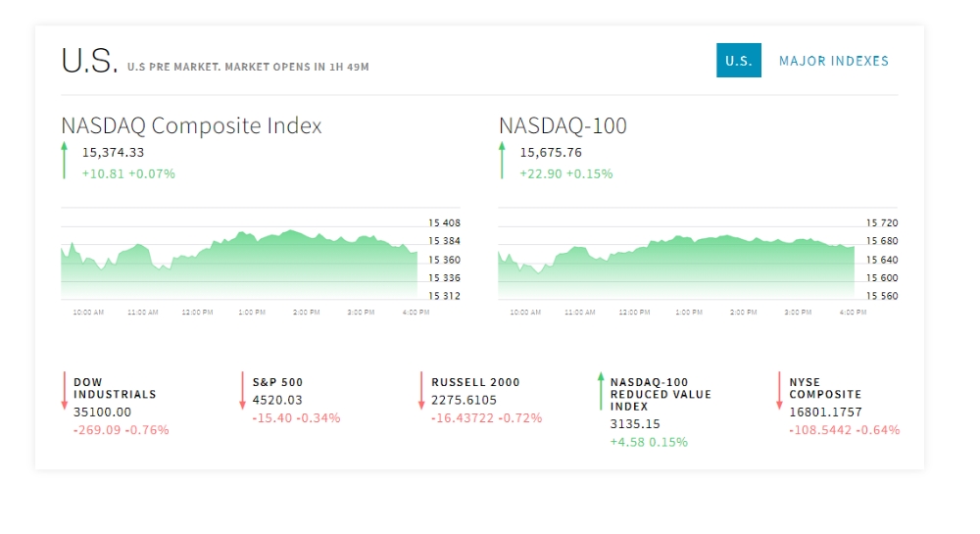Switch to the MAJOR INDEXES tab
The height and width of the screenshot is (534, 980).
click(x=833, y=61)
